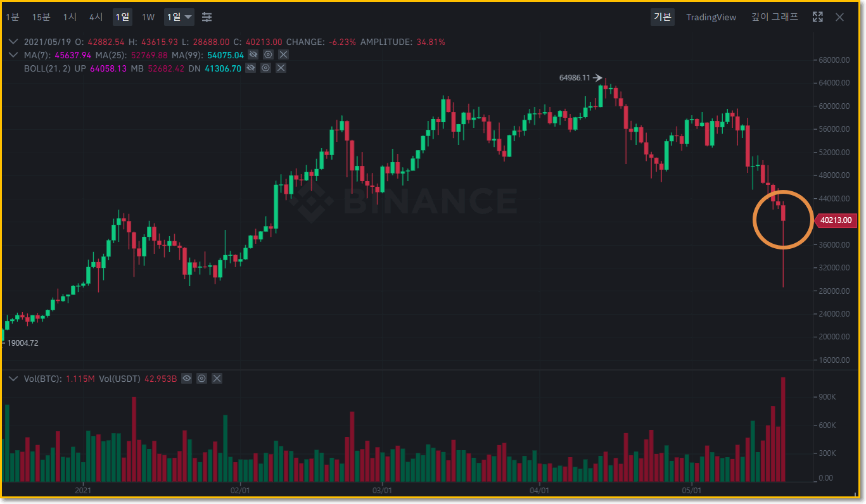
Task: Select the 1W weekly interval
Action: [148, 17]
